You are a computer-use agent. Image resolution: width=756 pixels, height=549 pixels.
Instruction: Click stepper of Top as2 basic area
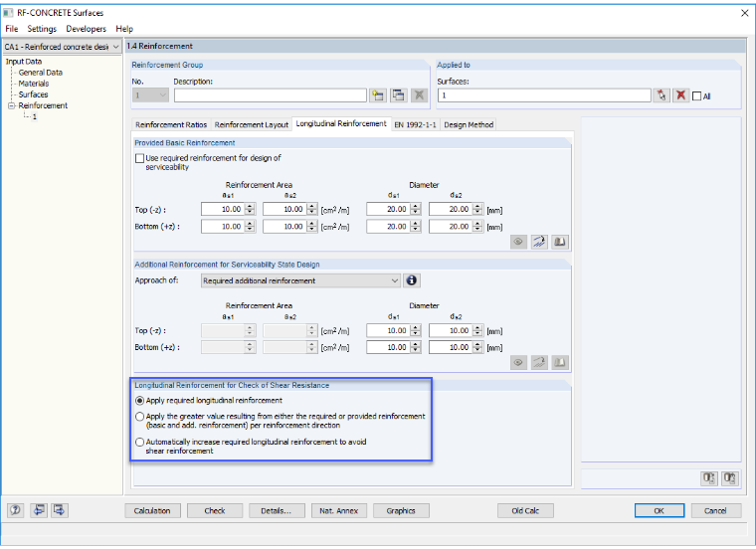312,209
